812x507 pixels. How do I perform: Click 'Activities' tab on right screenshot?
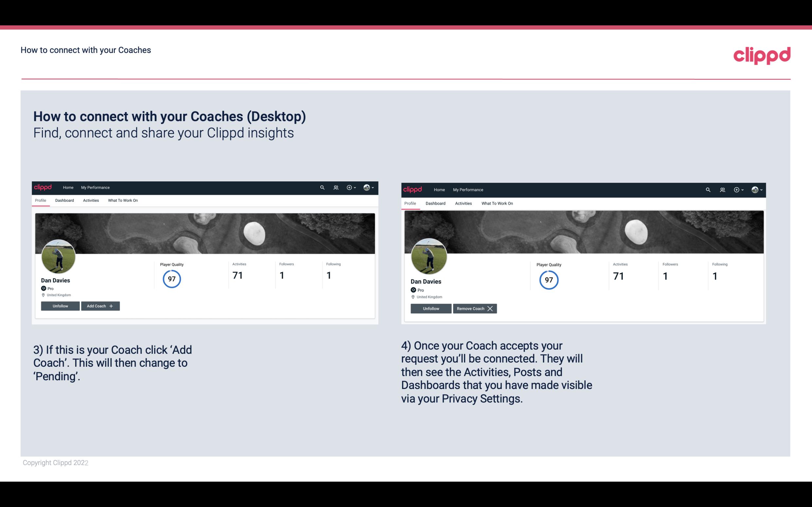coord(464,203)
